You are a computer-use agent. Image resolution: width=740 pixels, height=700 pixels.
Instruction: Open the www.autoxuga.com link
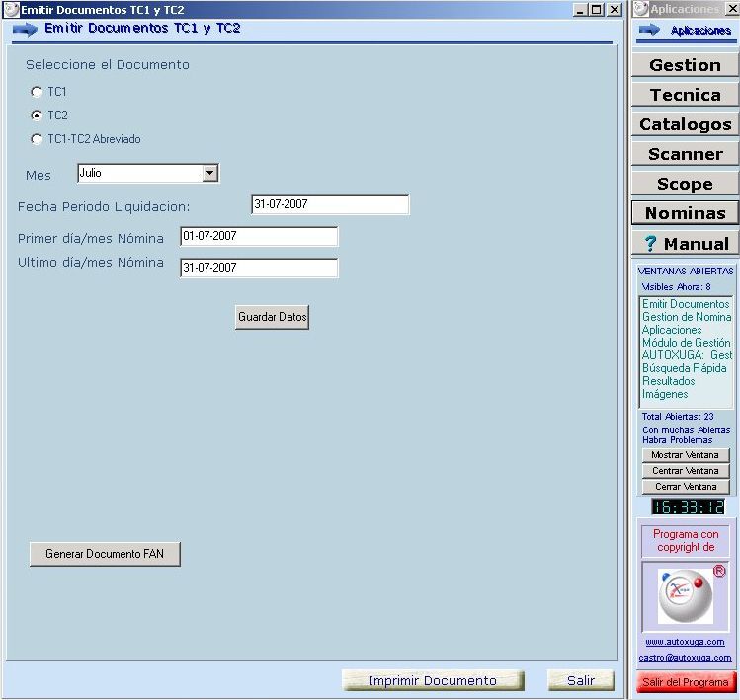coord(685,642)
